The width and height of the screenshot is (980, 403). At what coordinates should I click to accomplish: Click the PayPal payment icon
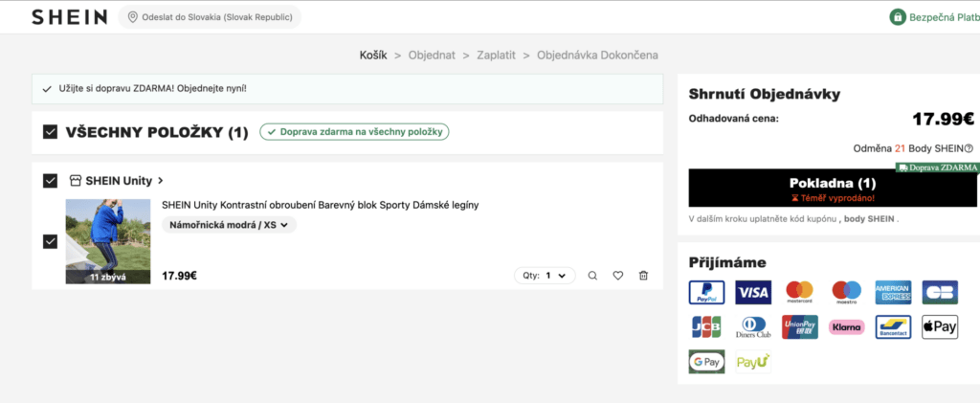[x=706, y=292]
